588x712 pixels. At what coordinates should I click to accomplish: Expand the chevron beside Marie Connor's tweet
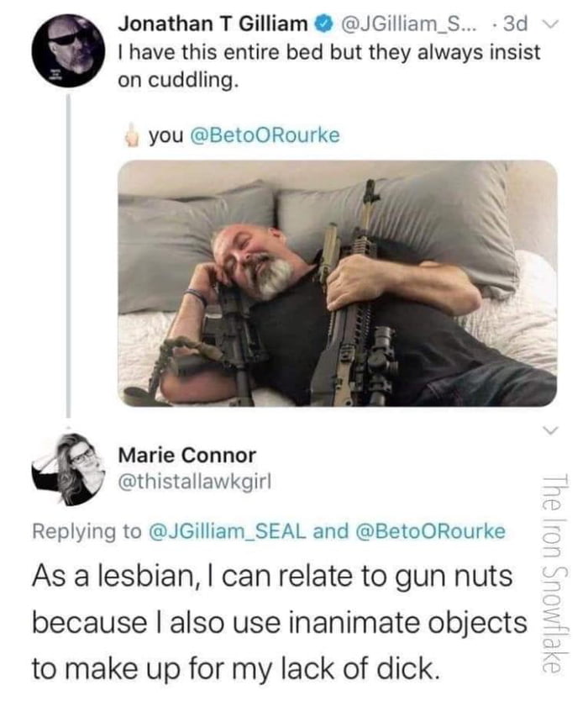pyautogui.click(x=548, y=432)
